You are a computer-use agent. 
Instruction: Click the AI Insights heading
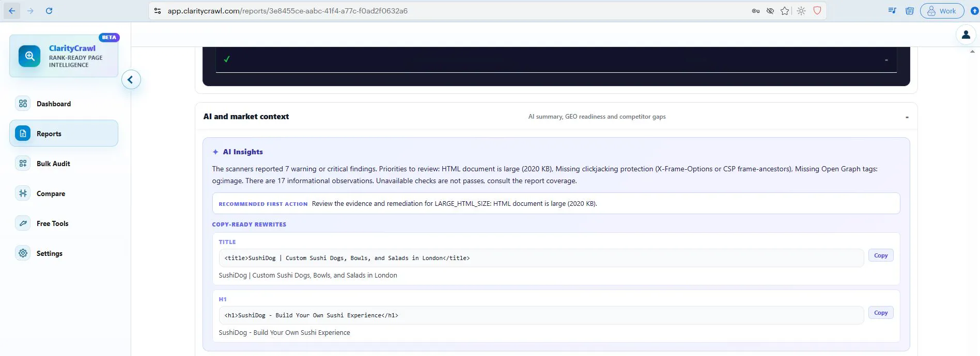click(x=243, y=152)
